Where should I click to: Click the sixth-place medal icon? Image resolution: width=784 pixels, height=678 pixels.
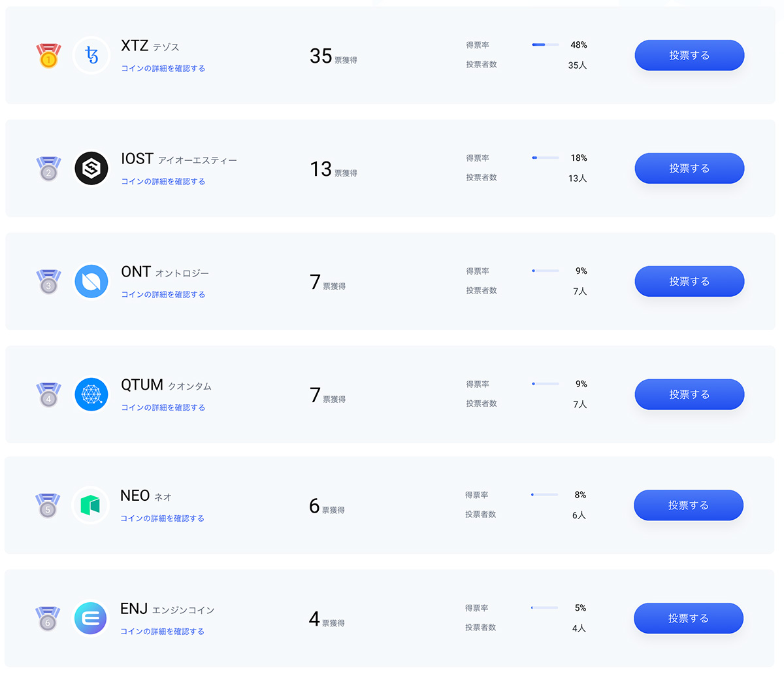point(48,619)
